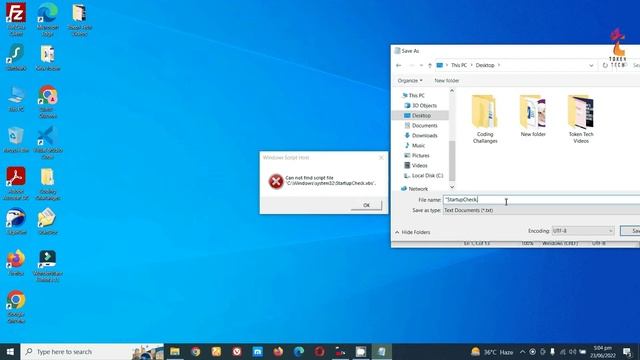
Task: Open the Adobe Acrobat DC desktop shortcut
Action: point(16,184)
